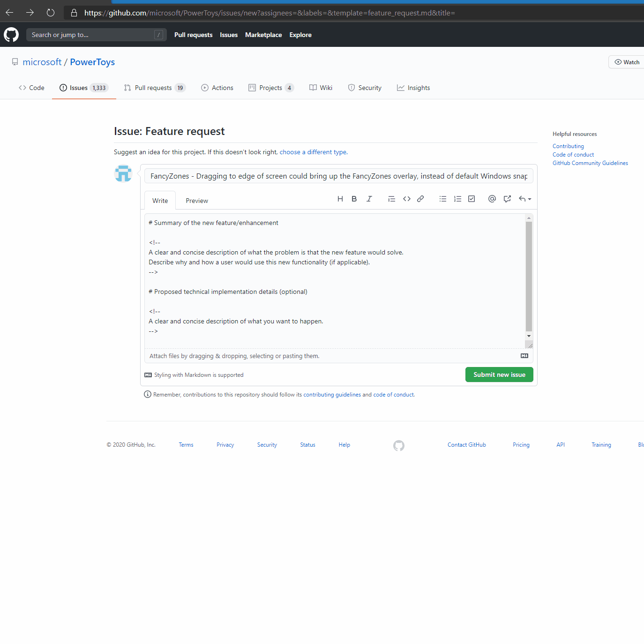Open Explore in top navigation

pyautogui.click(x=300, y=35)
